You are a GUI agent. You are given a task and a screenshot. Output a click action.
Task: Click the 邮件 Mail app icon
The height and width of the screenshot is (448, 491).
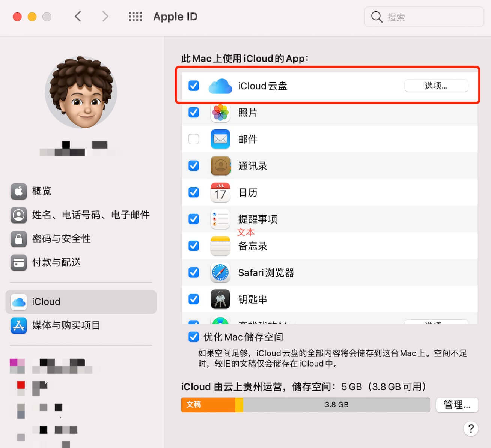point(220,139)
